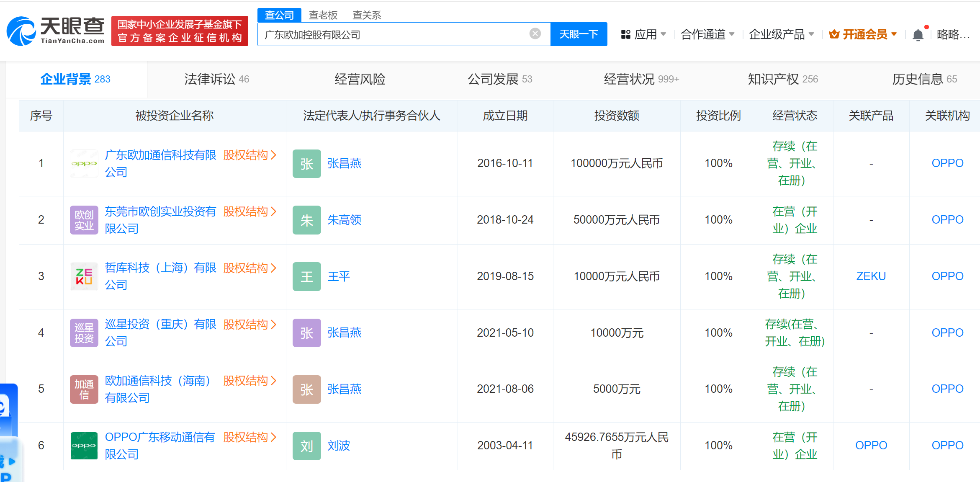Click the TianYanCha logo

point(55,31)
